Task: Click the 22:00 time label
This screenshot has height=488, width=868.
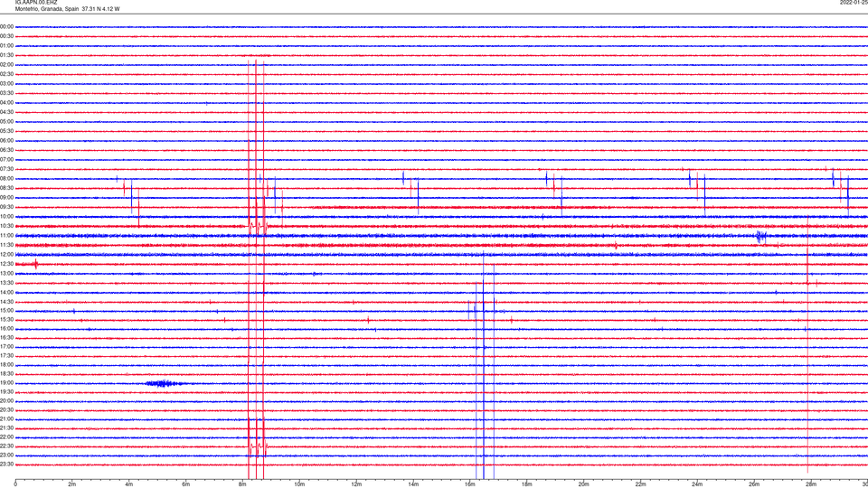Action: [x=6, y=437]
